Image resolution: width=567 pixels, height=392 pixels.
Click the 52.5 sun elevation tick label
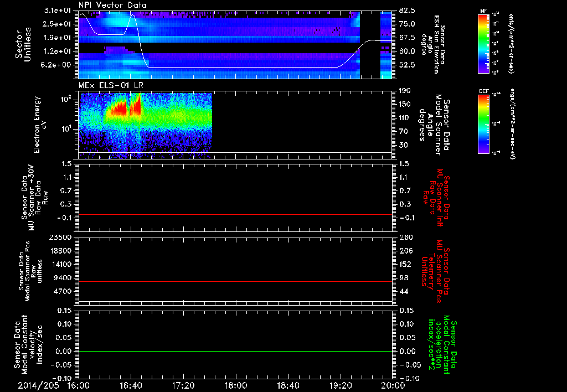click(407, 65)
